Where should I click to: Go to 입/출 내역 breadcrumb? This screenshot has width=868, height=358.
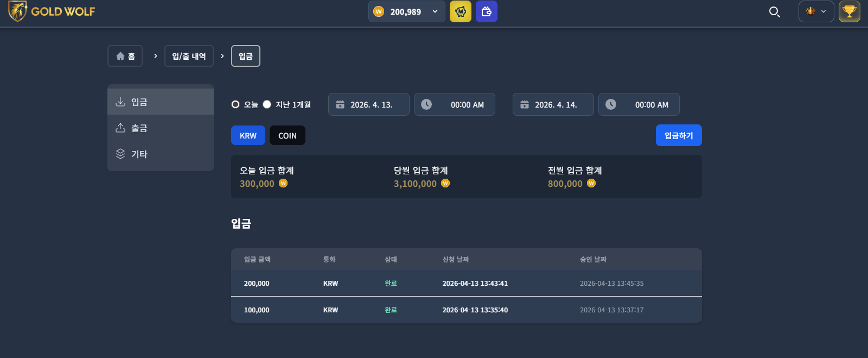(189, 56)
